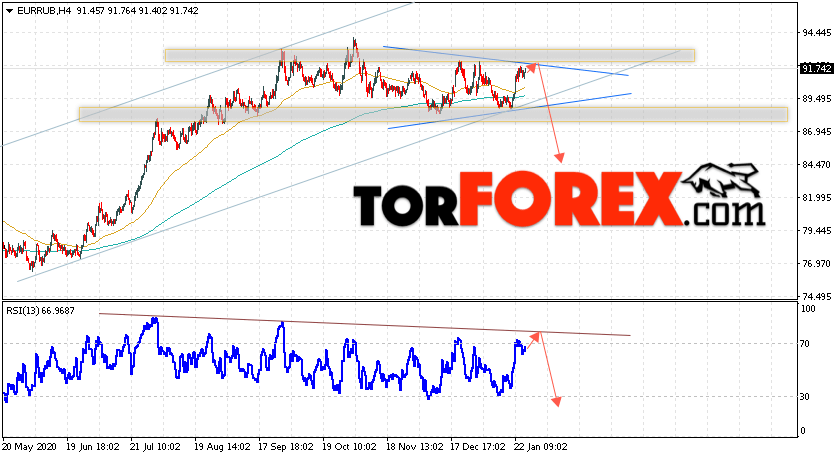The image size is (838, 458).
Task: Select the 19 Oct 10:02 date label
Action: (350, 446)
